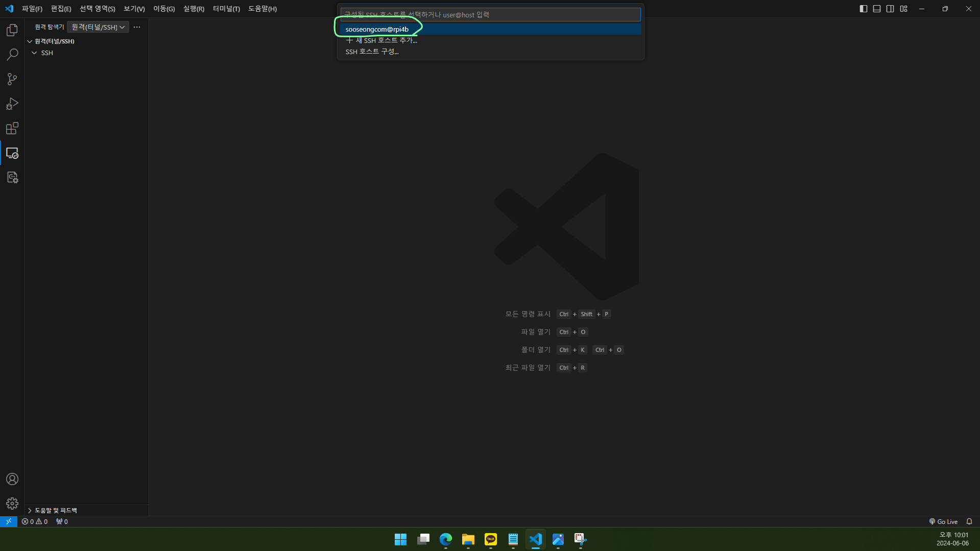Open the Search view in activity bar

(12, 55)
